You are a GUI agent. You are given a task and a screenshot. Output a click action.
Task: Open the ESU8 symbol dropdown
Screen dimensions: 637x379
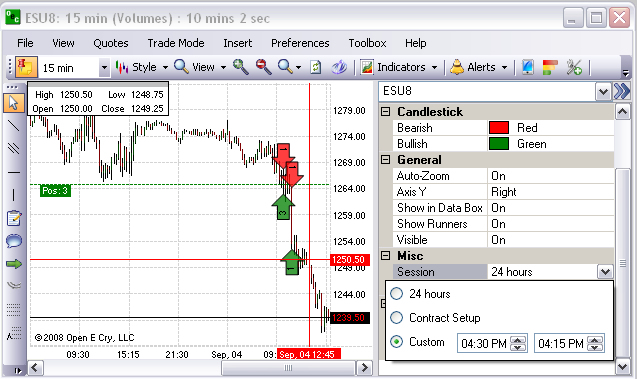click(x=603, y=91)
